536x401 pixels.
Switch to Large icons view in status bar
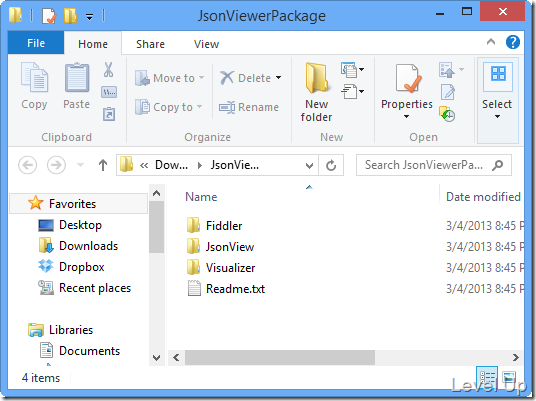pyautogui.click(x=509, y=377)
